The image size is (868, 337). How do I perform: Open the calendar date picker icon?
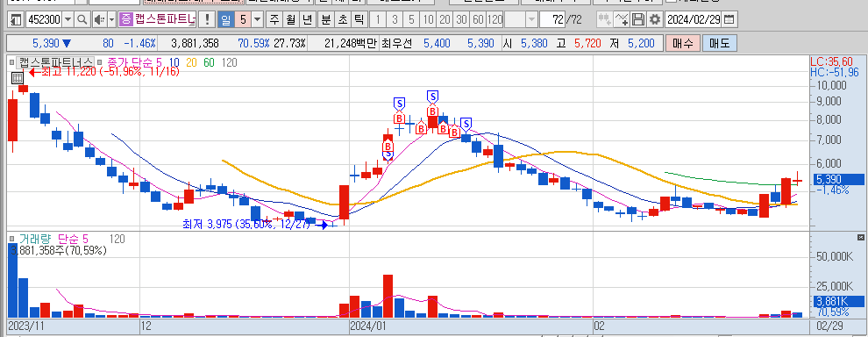(729, 20)
